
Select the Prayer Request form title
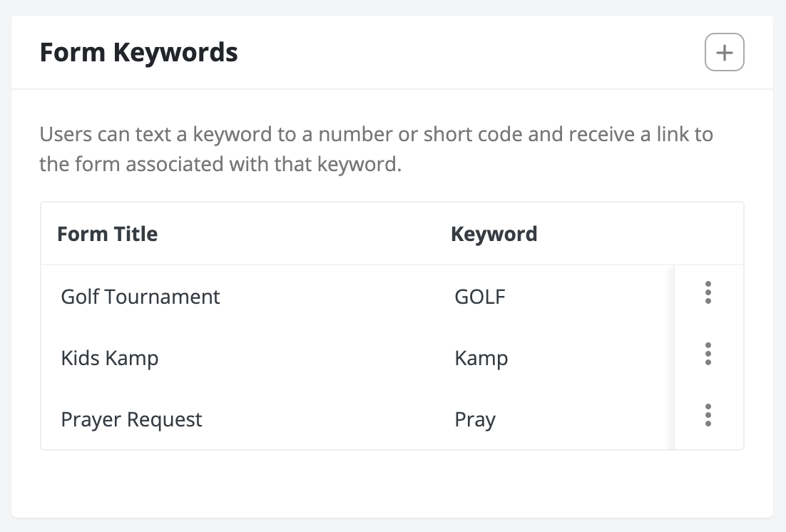point(132,419)
